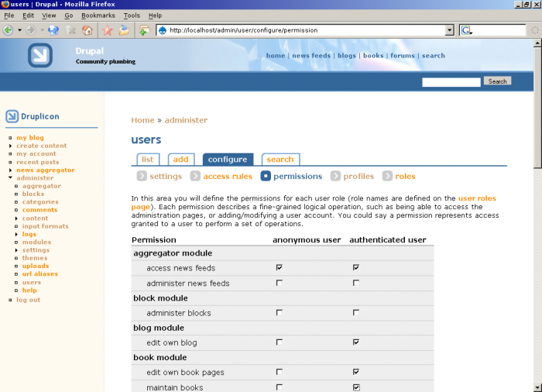Collapse the administer sidebar menu
542x392 pixels.
pos(10,178)
